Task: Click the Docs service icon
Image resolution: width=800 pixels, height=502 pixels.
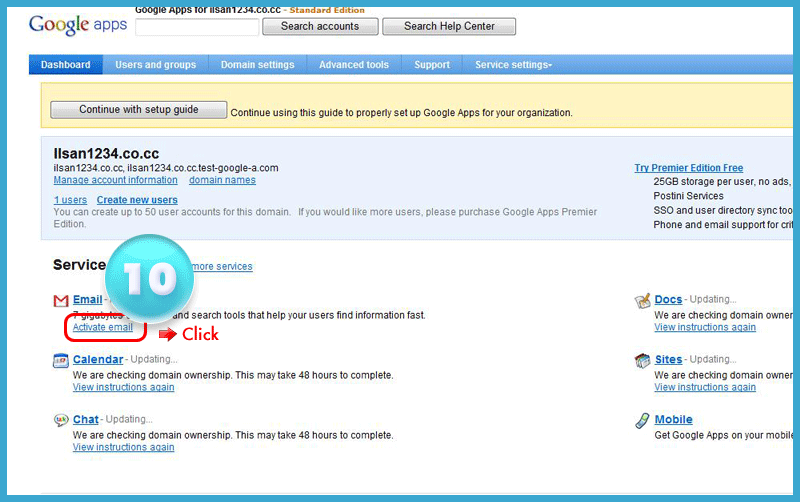Action: [x=642, y=300]
